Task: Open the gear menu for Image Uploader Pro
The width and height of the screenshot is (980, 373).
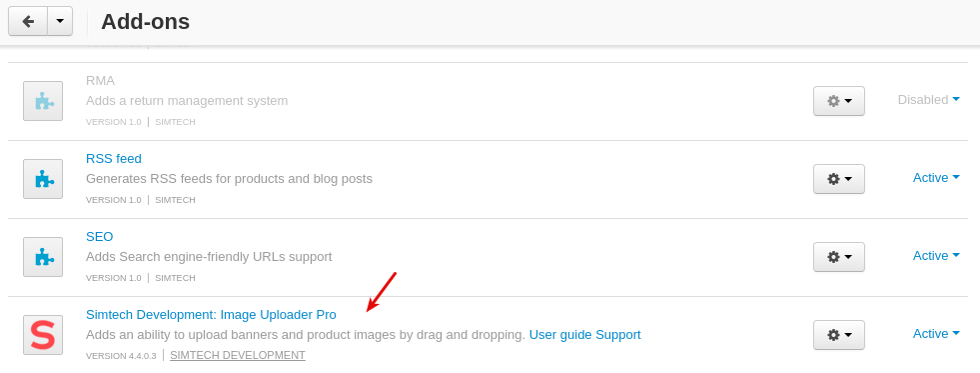Action: click(839, 335)
